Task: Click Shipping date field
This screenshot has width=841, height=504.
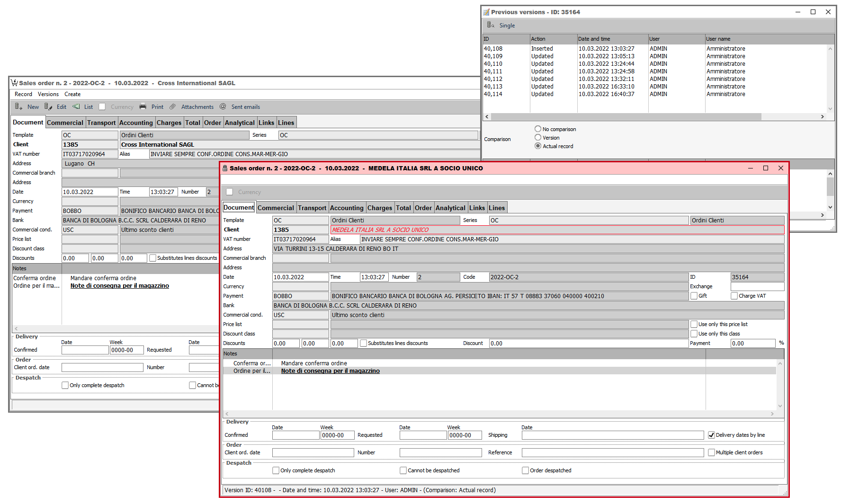Action: pyautogui.click(x=612, y=435)
